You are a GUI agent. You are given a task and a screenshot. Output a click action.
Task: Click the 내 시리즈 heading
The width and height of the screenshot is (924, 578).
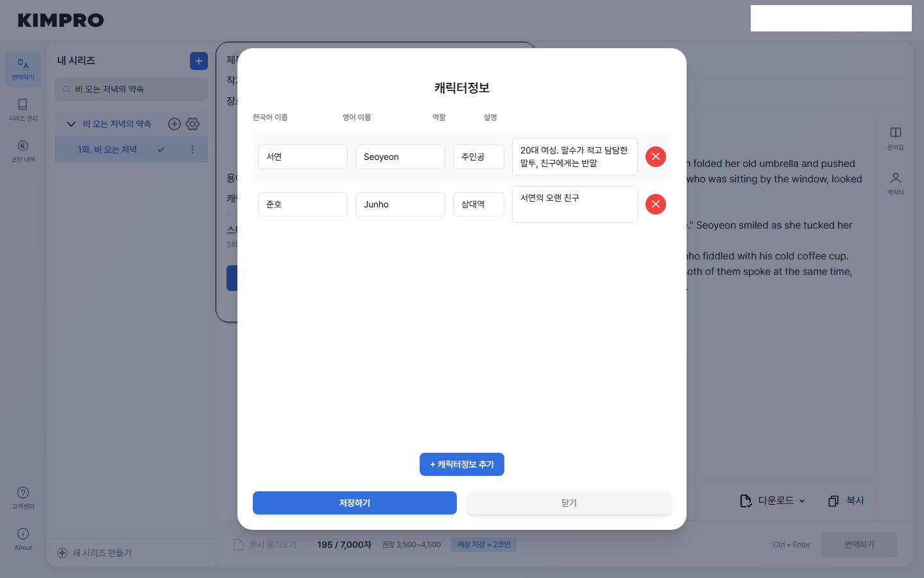[76, 60]
